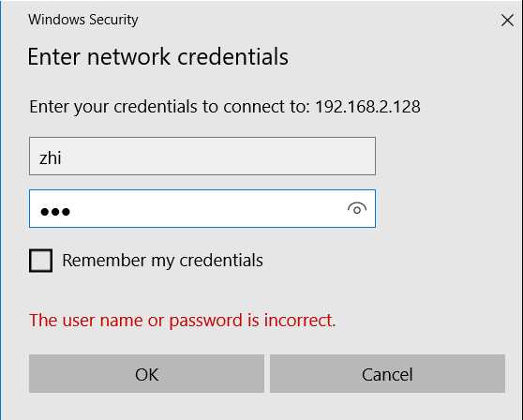The width and height of the screenshot is (523, 420).
Task: Cancel the network credentials prompt
Action: point(387,374)
